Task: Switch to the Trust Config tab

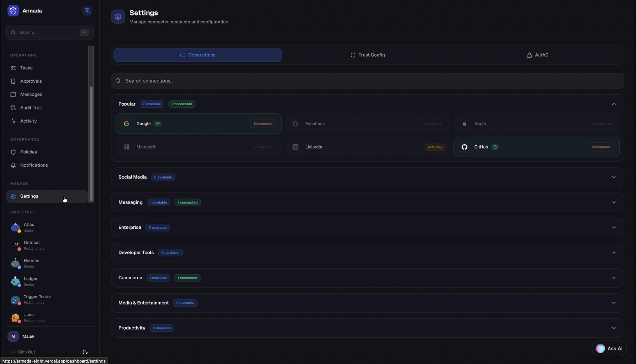Action: click(x=368, y=55)
